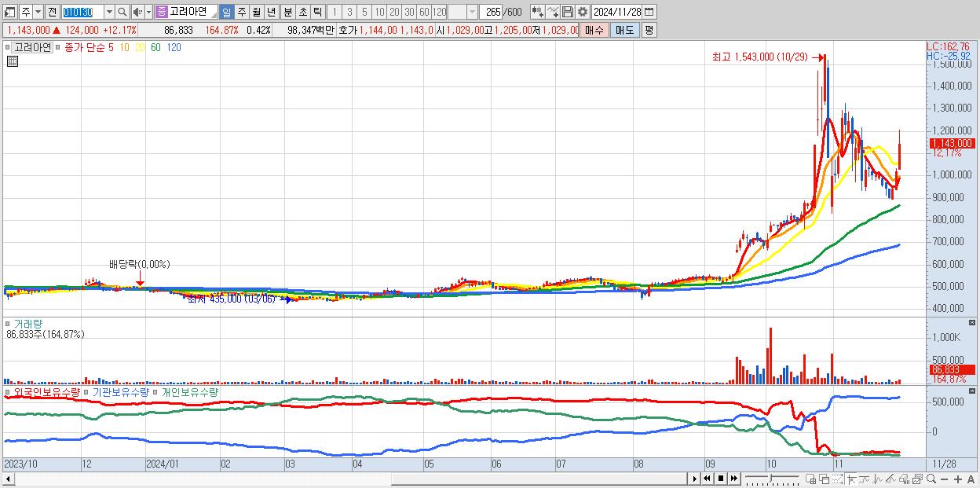
Task: Click the 매수 buy button
Action: [x=594, y=30]
